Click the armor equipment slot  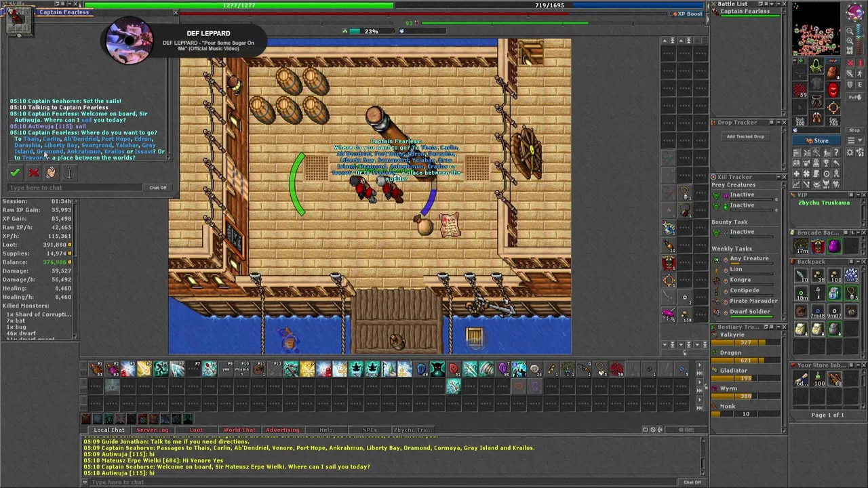816,83
